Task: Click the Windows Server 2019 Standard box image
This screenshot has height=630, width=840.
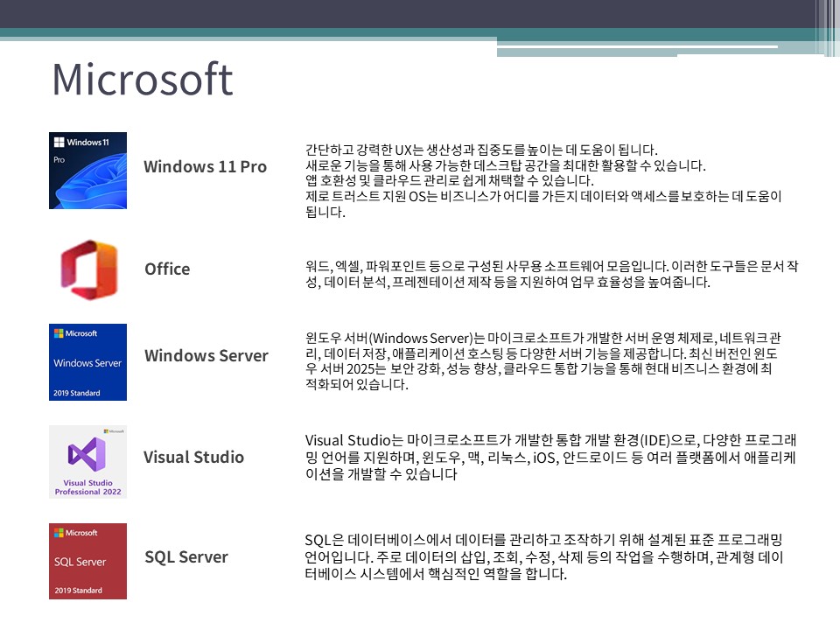Action: point(87,362)
